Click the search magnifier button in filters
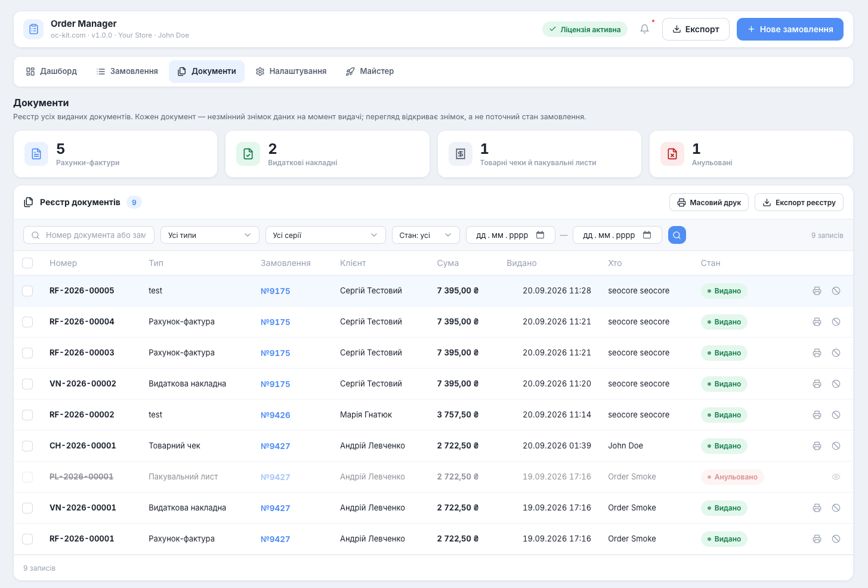This screenshot has height=588, width=868. point(677,235)
